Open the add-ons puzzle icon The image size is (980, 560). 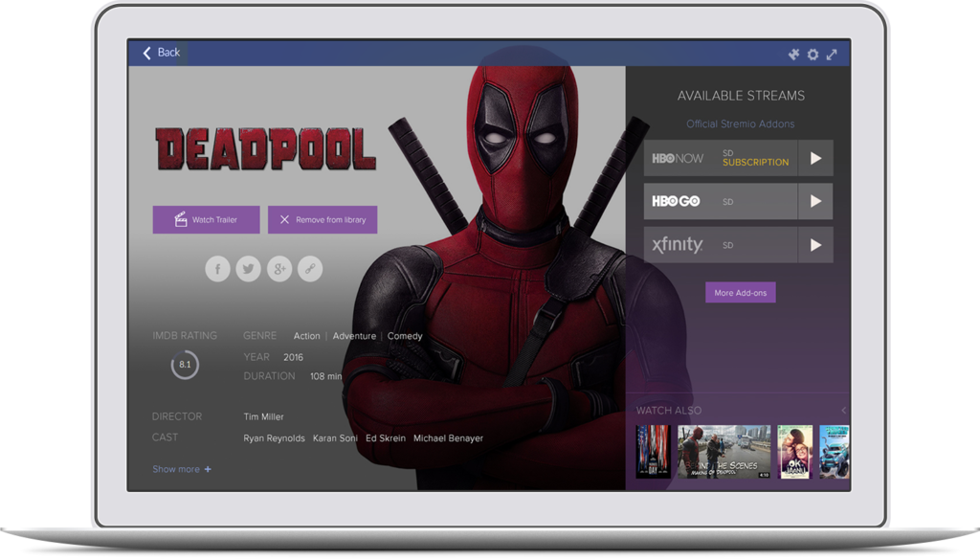coord(793,55)
